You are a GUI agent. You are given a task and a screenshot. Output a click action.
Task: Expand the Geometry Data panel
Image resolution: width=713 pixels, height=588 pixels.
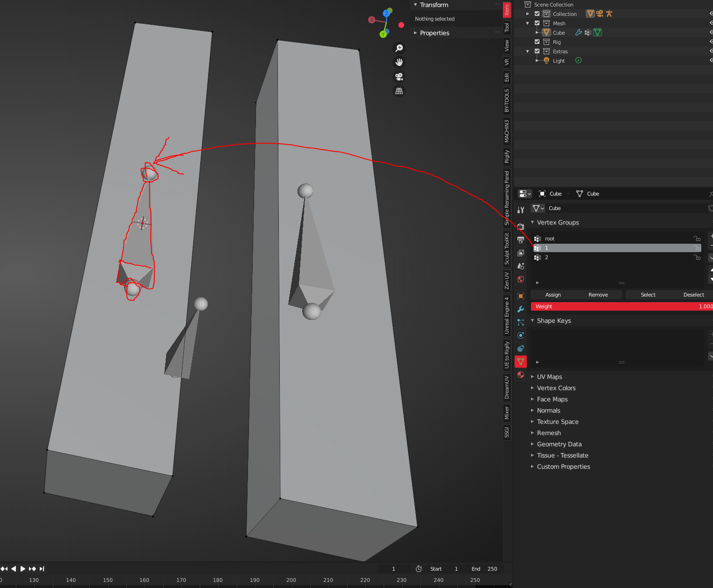[559, 444]
